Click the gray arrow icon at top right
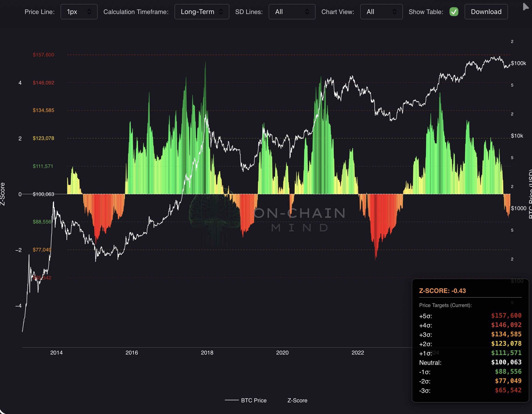Image resolution: width=532 pixels, height=414 pixels. 525,7
